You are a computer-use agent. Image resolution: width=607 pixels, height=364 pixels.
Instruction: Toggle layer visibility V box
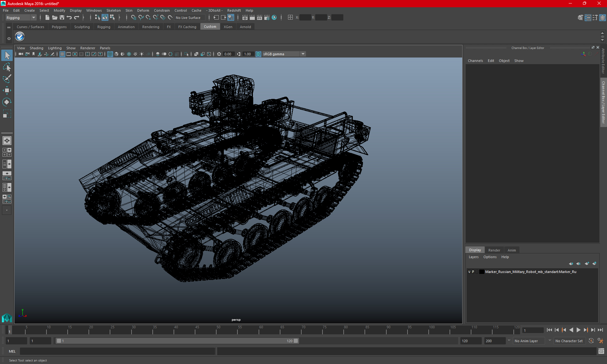(x=469, y=272)
